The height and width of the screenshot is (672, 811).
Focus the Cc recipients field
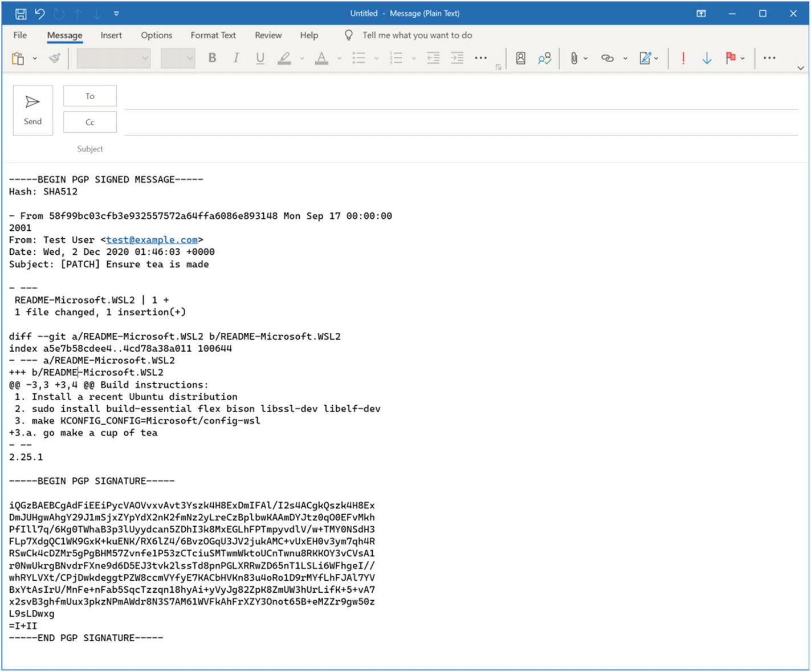coord(461,123)
